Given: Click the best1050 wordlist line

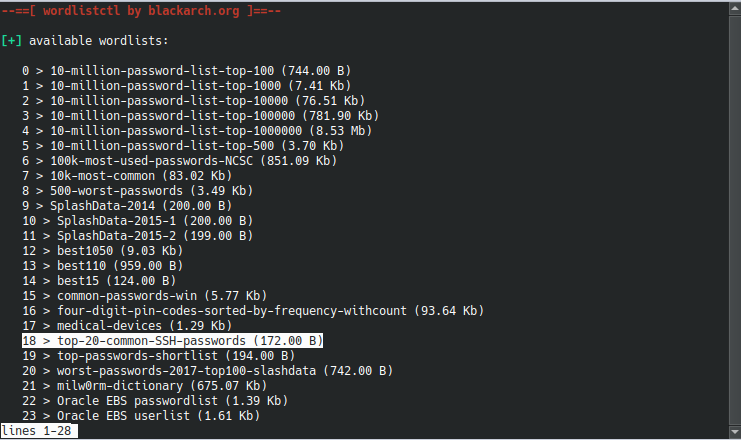Looking at the screenshot, I should click(x=103, y=251).
